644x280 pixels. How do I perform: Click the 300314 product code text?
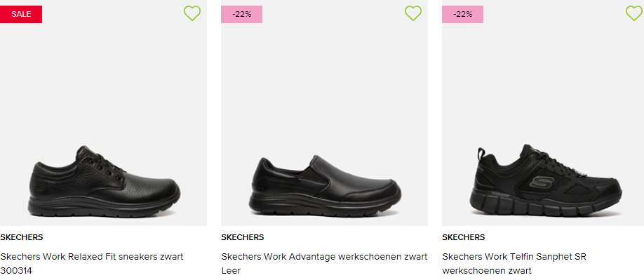click(16, 271)
